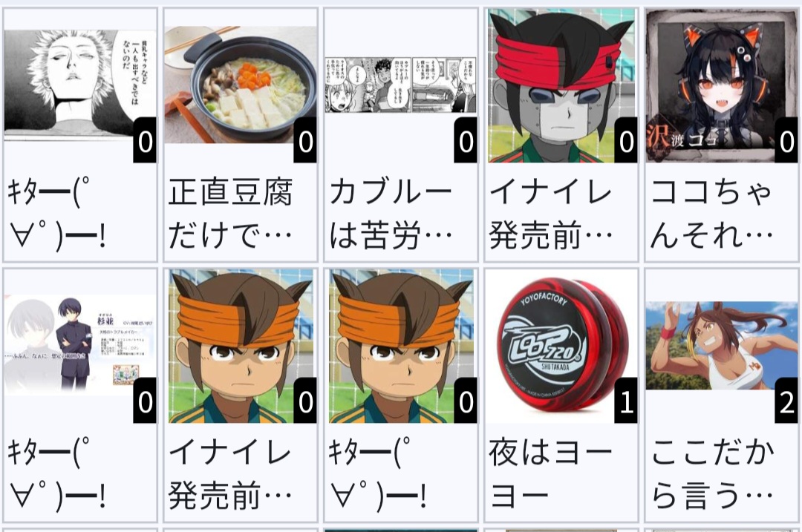Open the four-panel manga strip thumbnail
Image resolution: width=802 pixels, height=532 pixels.
tap(400, 85)
